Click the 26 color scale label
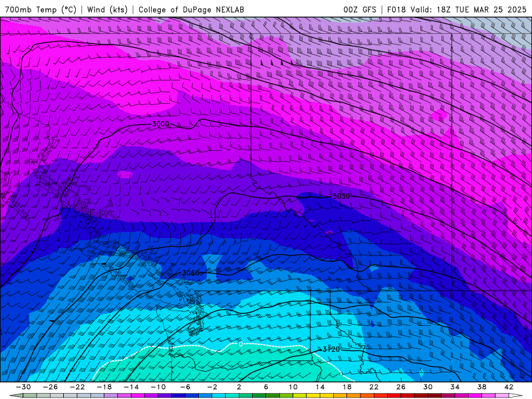Screen dimensions: 532x399 click(x=401, y=387)
